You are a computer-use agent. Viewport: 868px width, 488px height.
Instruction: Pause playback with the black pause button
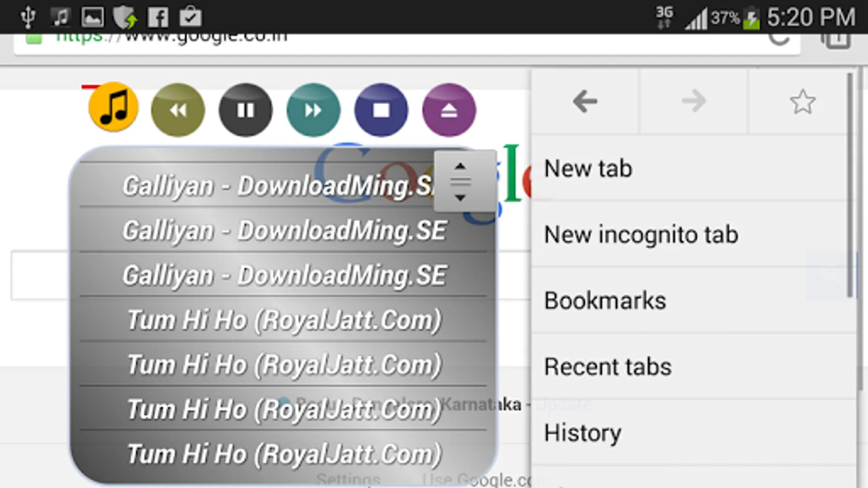(x=245, y=110)
